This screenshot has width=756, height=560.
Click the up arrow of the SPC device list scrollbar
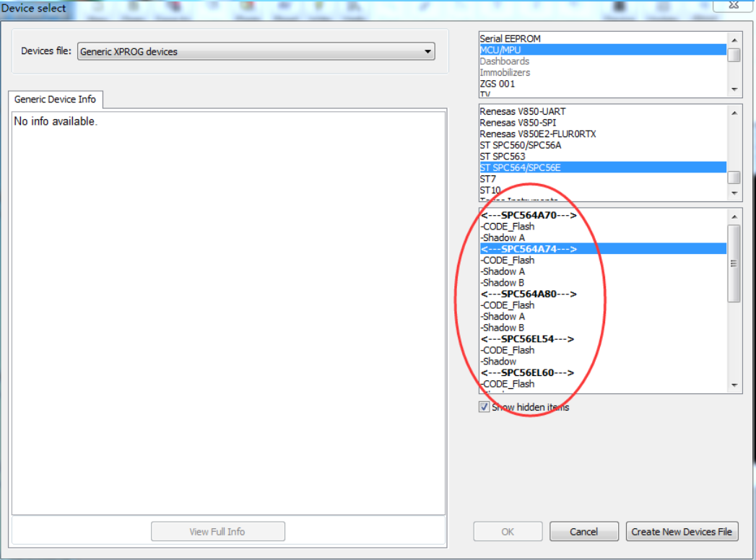(734, 217)
